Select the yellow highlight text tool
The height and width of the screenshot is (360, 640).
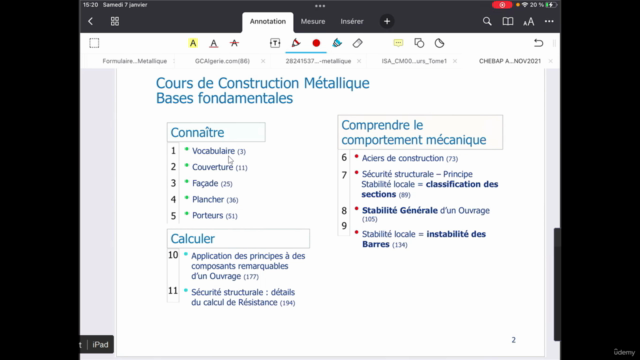pos(193,43)
